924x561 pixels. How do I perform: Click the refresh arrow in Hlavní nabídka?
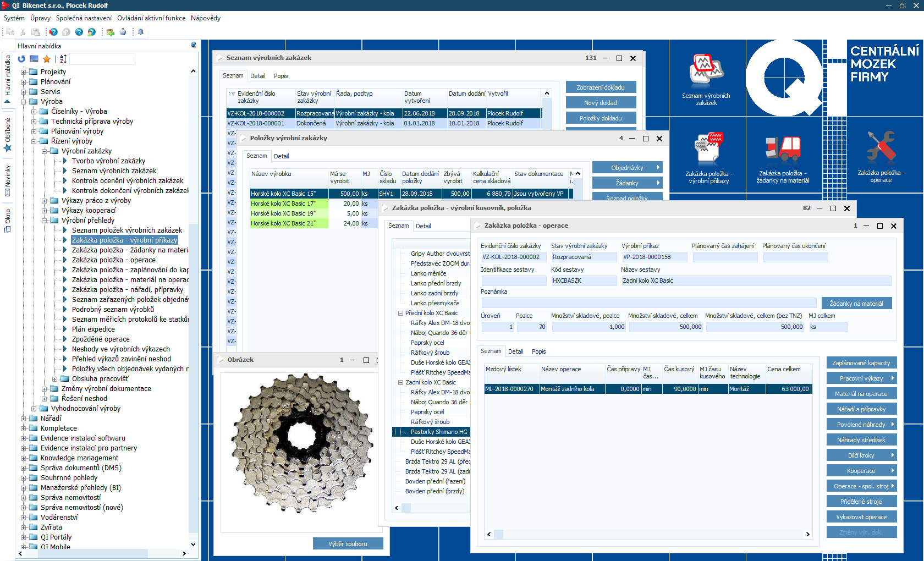tap(21, 59)
